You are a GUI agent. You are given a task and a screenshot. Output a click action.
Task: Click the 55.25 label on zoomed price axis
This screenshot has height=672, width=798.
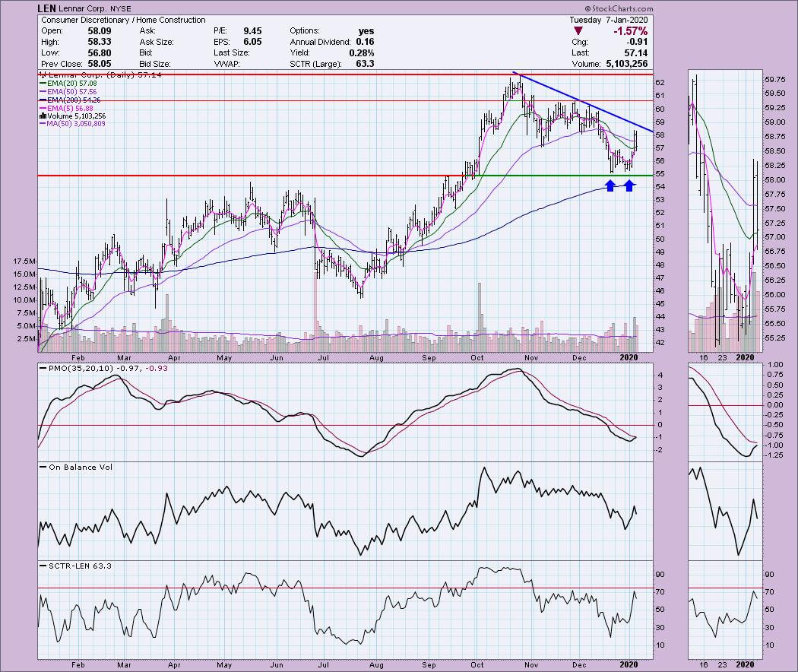[774, 338]
